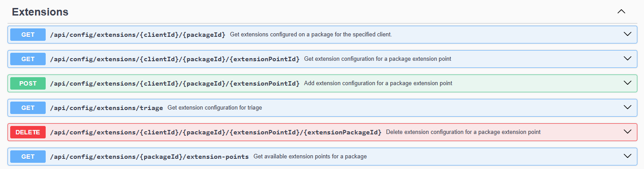
Task: Open POST path ending in {extensionPointId}
Action: (x=175, y=83)
